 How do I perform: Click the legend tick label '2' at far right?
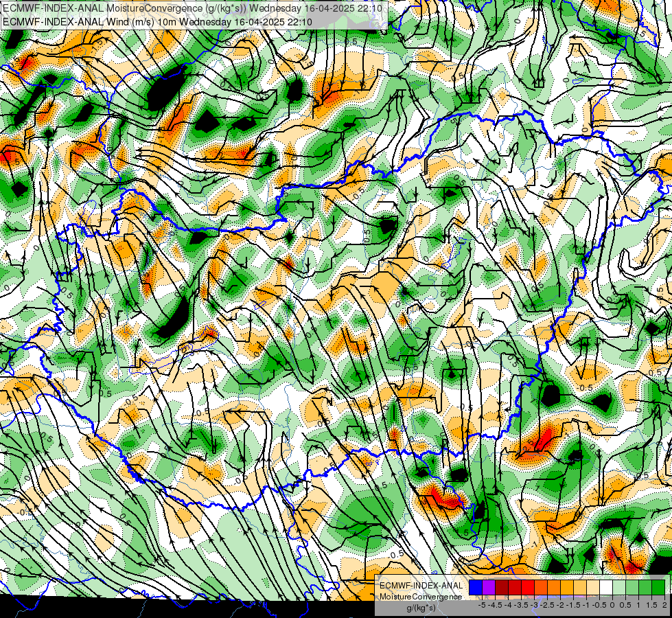664,605
